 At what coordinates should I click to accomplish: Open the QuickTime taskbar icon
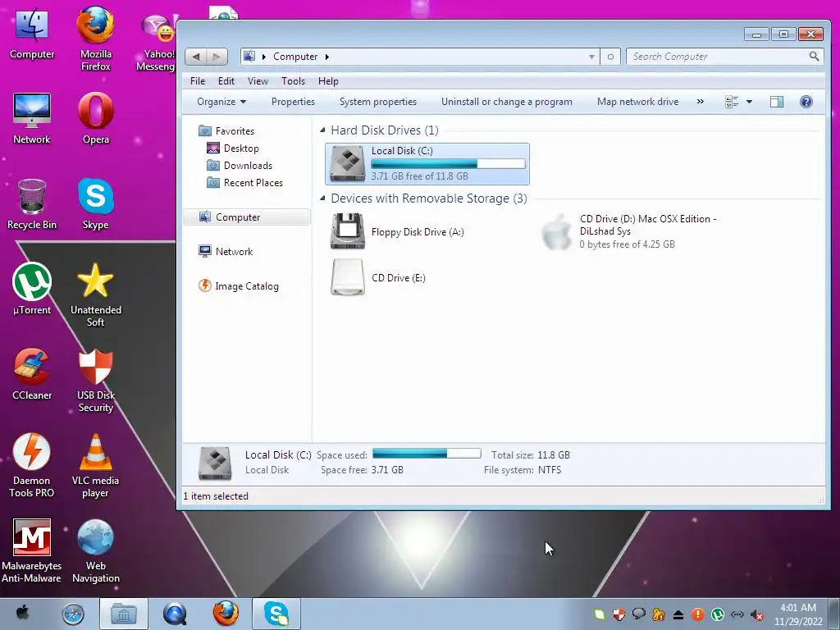[175, 614]
